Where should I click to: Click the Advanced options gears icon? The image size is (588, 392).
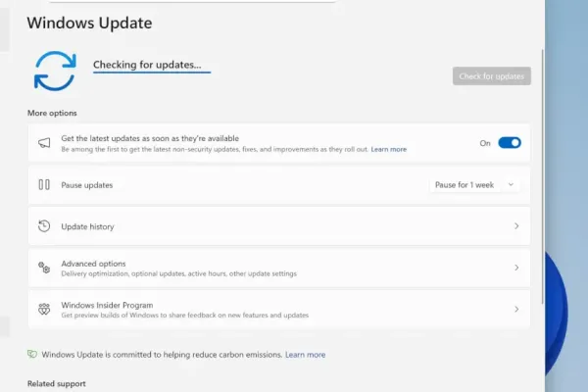(x=44, y=268)
